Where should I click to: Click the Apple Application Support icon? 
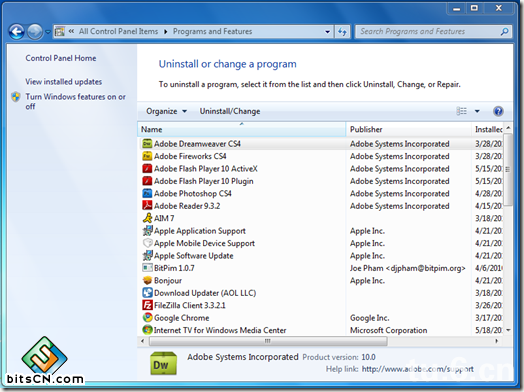coord(147,231)
